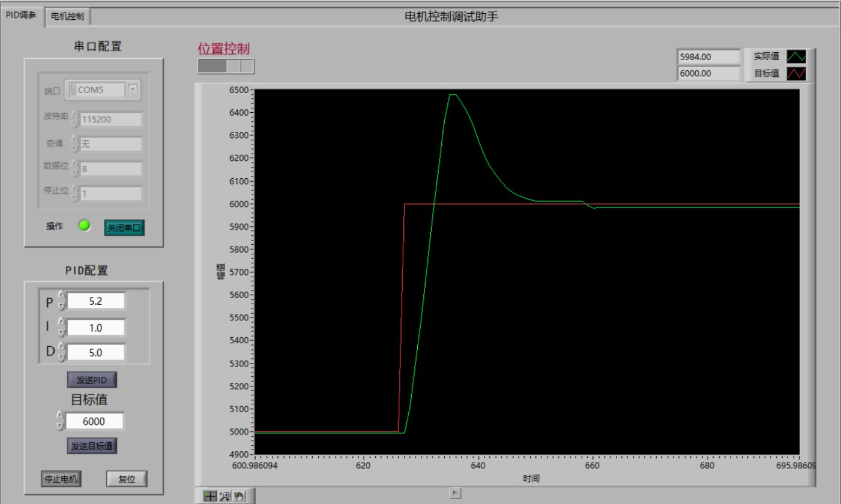
Task: Click the 实际值 legend label
Action: point(767,56)
